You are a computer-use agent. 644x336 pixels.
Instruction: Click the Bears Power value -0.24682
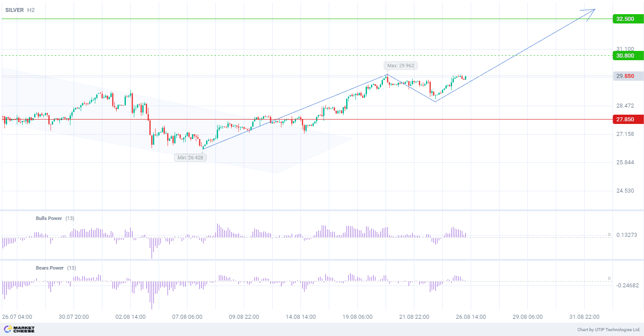point(627,286)
